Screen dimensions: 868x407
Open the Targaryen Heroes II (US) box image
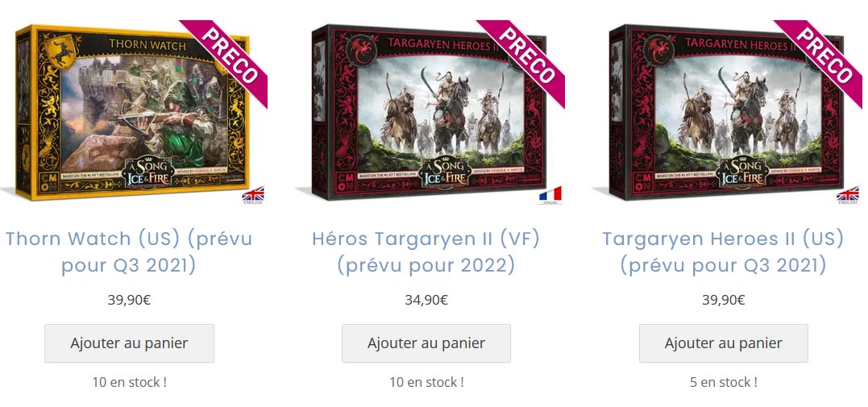(726, 112)
